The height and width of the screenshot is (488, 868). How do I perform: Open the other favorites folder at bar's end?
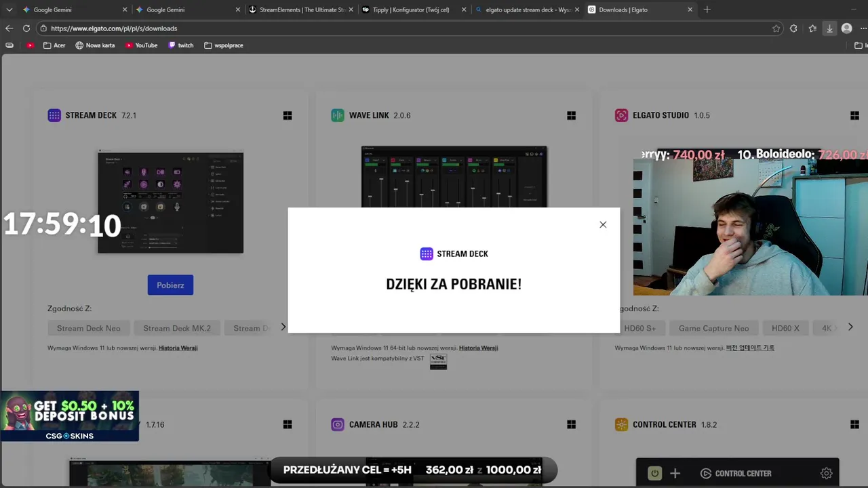[x=860, y=45]
